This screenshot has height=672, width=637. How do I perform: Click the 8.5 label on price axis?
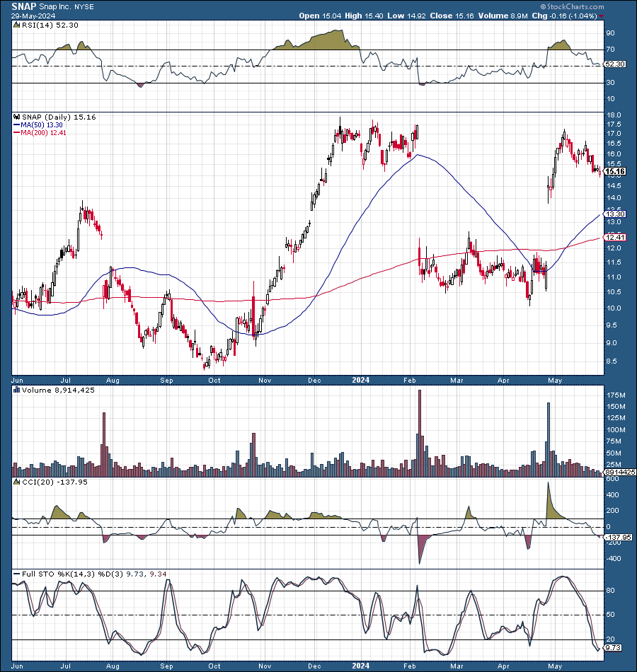point(612,361)
